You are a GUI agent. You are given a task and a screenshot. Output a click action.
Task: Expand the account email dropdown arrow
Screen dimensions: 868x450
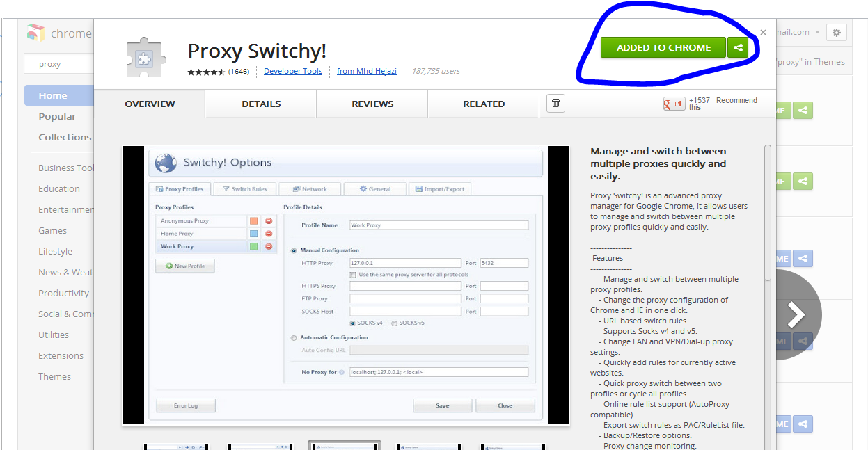(x=817, y=33)
